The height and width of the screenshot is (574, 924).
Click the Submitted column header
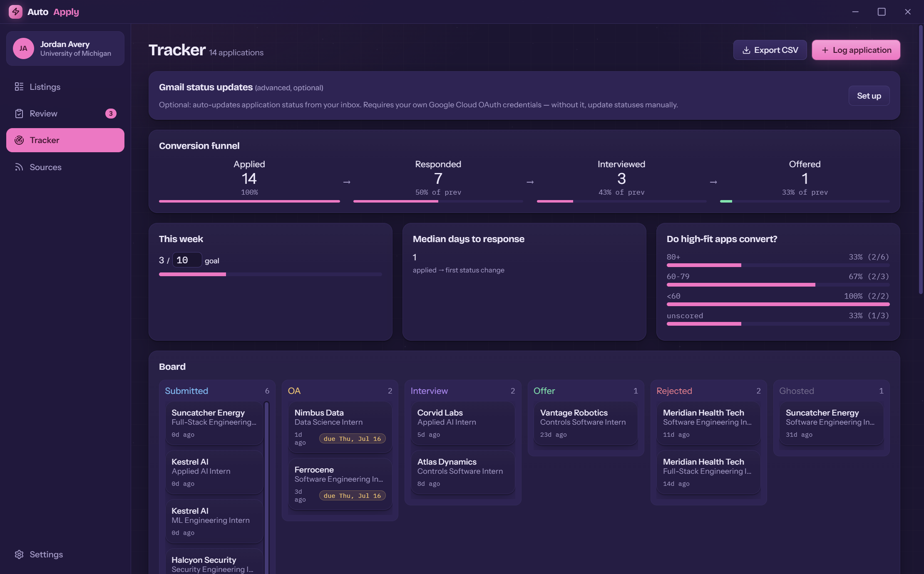[217, 391]
